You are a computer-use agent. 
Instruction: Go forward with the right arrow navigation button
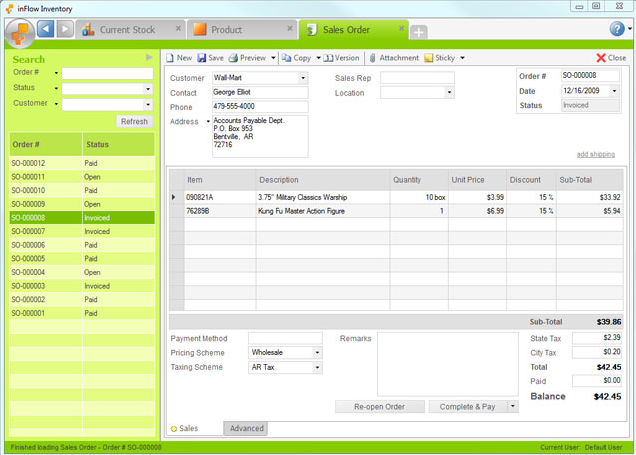coord(65,30)
